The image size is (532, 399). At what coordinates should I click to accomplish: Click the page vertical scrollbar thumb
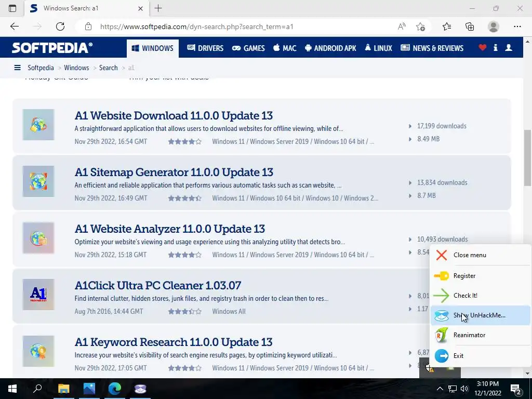527,158
